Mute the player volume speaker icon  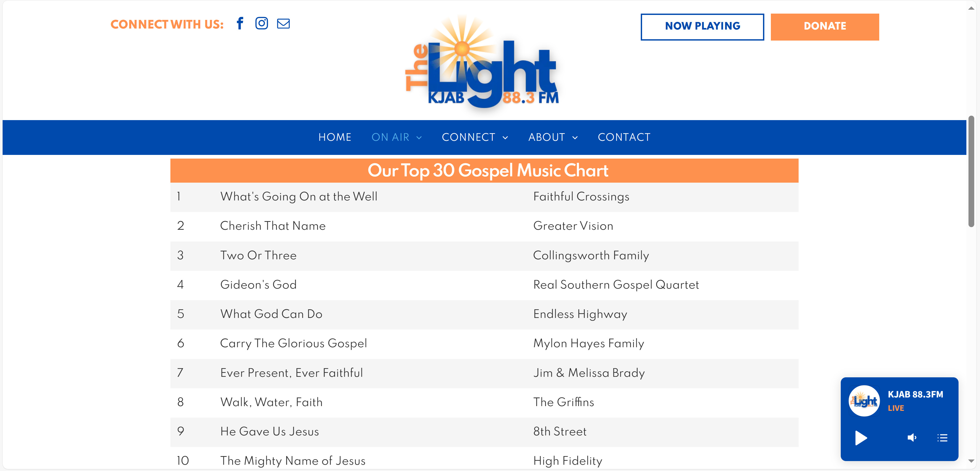(x=911, y=438)
